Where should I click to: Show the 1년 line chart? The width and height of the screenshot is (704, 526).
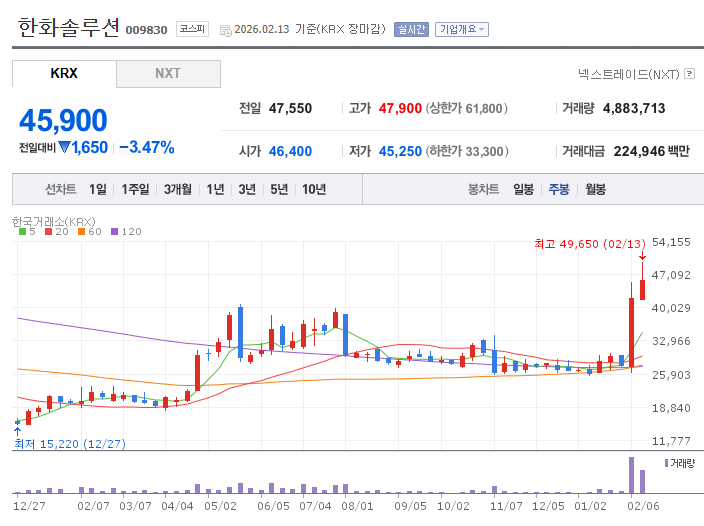(215, 189)
